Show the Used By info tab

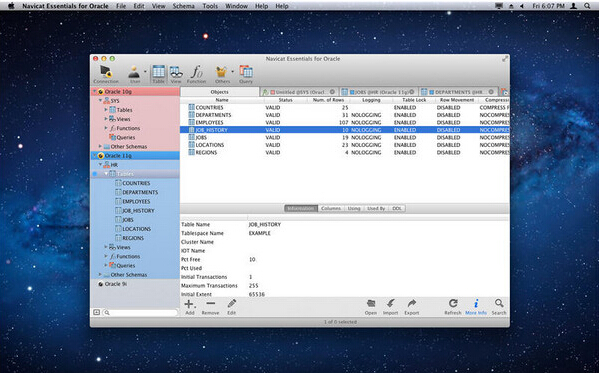pos(376,208)
